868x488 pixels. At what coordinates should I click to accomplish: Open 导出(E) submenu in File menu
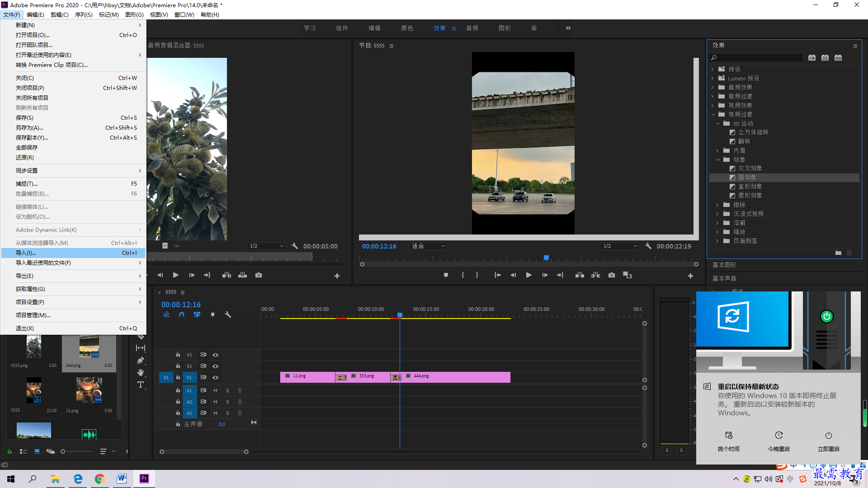(x=74, y=276)
